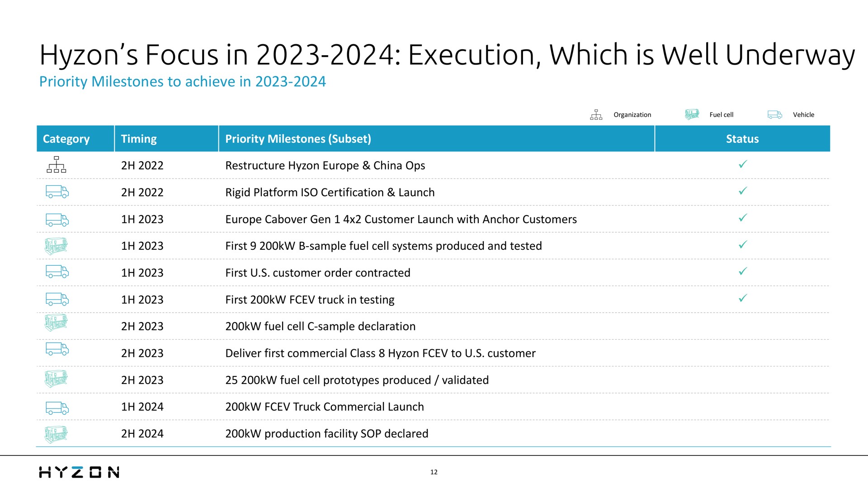This screenshot has width=868, height=488.
Task: Click truck icon in First U.S. customer order row
Action: pos(57,271)
